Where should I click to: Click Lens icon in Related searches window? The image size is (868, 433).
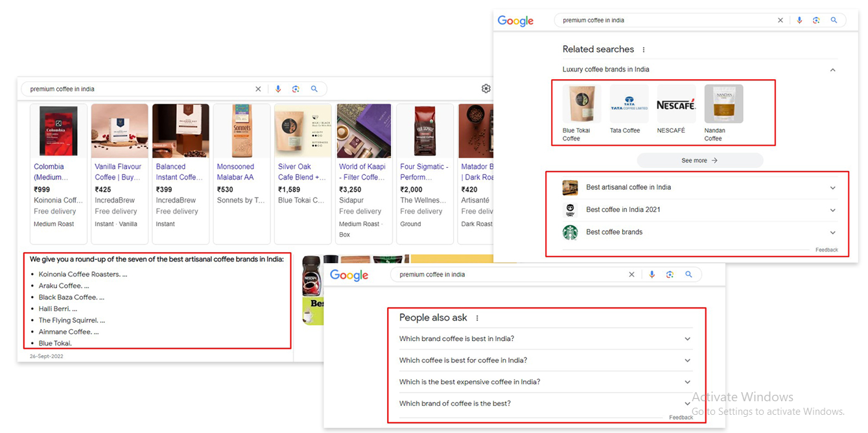(x=816, y=20)
